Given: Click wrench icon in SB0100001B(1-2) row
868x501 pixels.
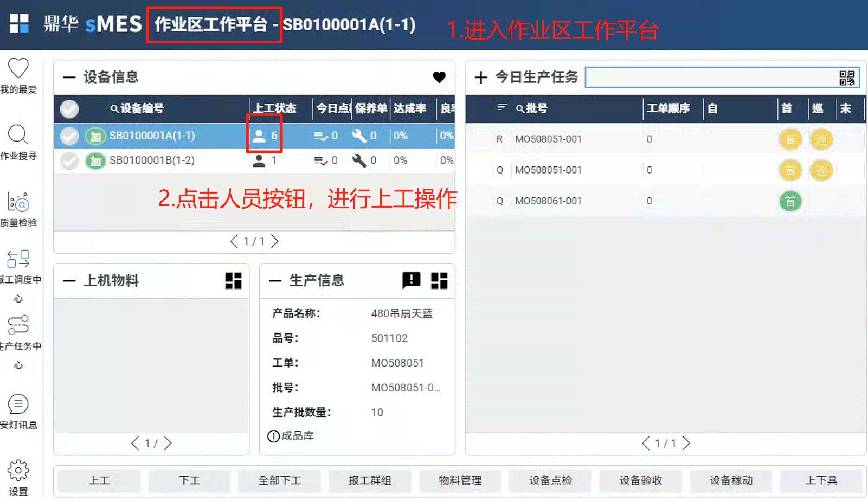Looking at the screenshot, I should 359,160.
